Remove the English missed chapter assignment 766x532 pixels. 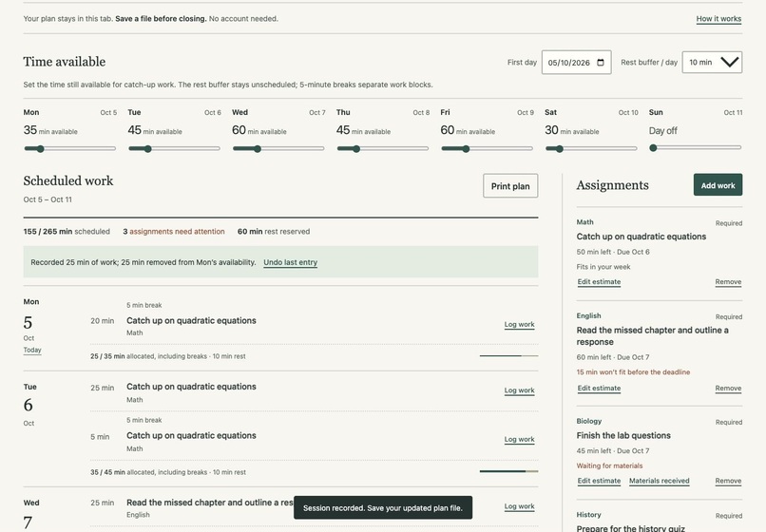(728, 389)
